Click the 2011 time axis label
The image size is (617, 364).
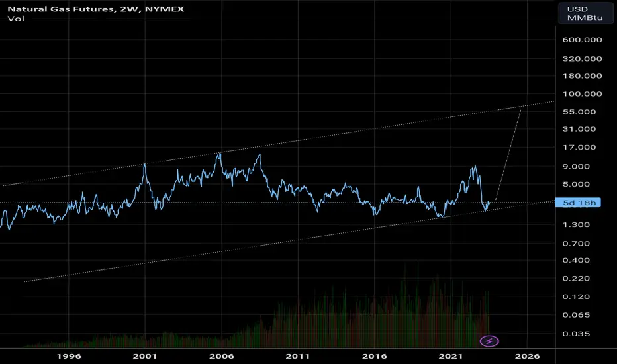298,356
